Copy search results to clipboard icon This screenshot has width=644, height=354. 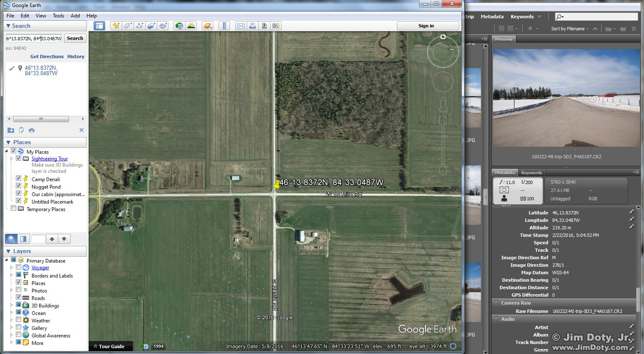[x=21, y=130]
